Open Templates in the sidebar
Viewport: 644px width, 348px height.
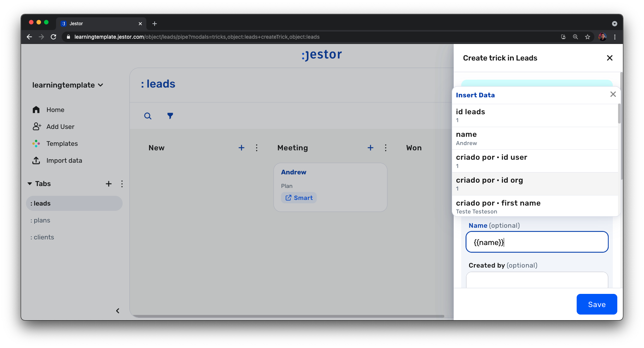pyautogui.click(x=62, y=144)
